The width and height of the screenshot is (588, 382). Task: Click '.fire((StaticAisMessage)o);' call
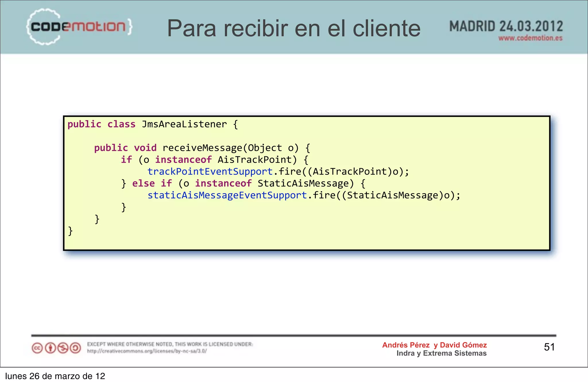(384, 196)
